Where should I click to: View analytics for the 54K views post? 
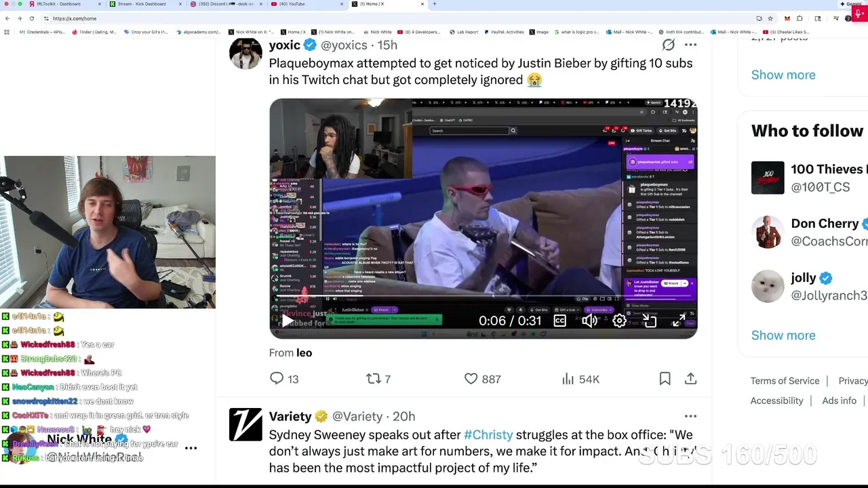(x=580, y=379)
